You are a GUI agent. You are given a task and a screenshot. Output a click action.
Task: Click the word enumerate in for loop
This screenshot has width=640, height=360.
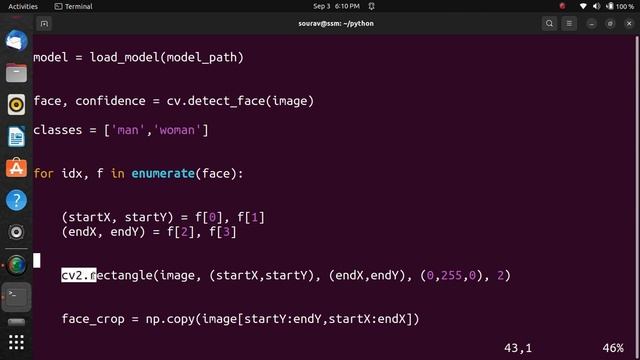163,173
